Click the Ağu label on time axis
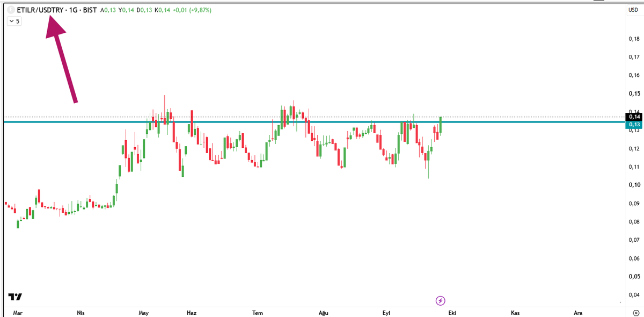The width and height of the screenshot is (644, 317). tap(323, 313)
